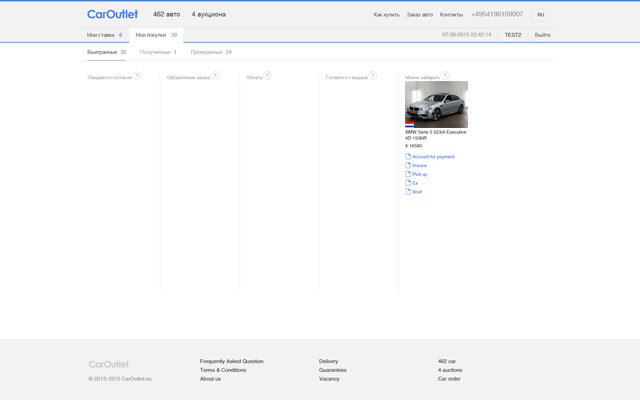Click the Invoice document icon
Viewport: 640px width, 400px height.
(x=408, y=165)
